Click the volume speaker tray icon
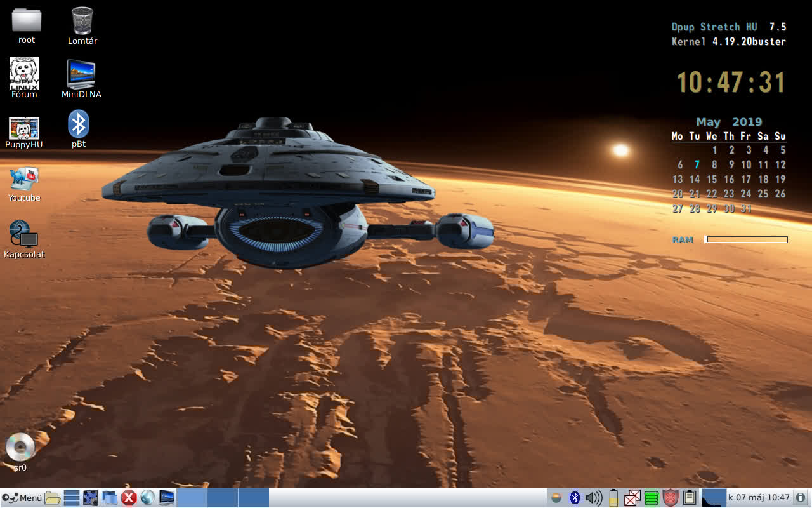The width and height of the screenshot is (812, 508). tap(594, 498)
